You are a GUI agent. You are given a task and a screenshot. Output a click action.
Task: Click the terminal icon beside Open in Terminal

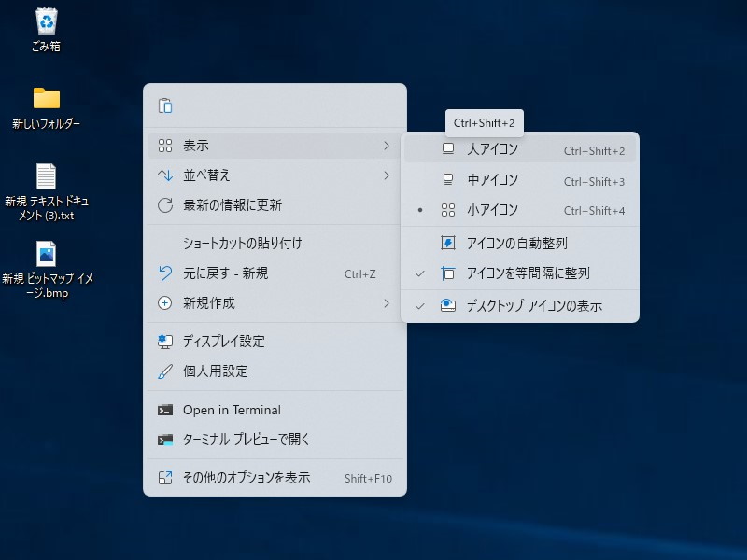click(x=165, y=410)
